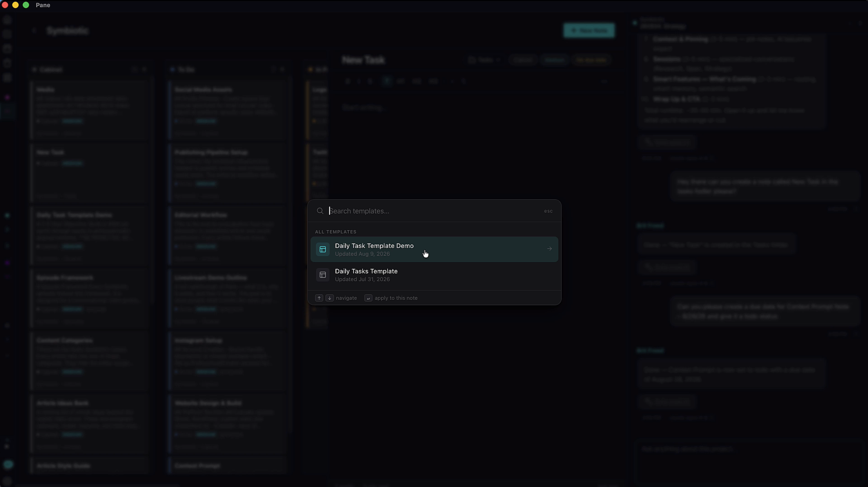This screenshot has width=868, height=487.
Task: Choose the Daily Tasks Template entry
Action: point(434,275)
